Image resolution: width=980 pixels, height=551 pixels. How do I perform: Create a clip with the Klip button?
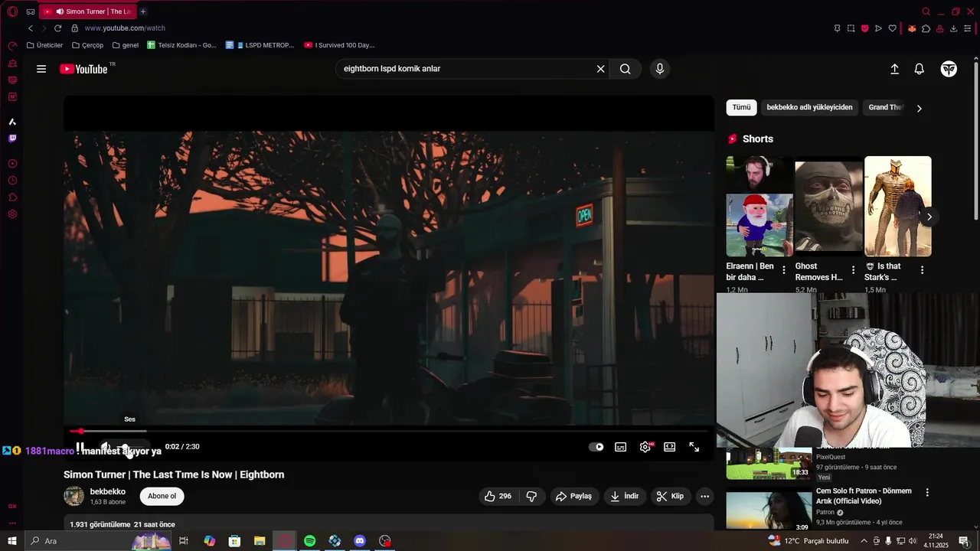pyautogui.click(x=671, y=496)
